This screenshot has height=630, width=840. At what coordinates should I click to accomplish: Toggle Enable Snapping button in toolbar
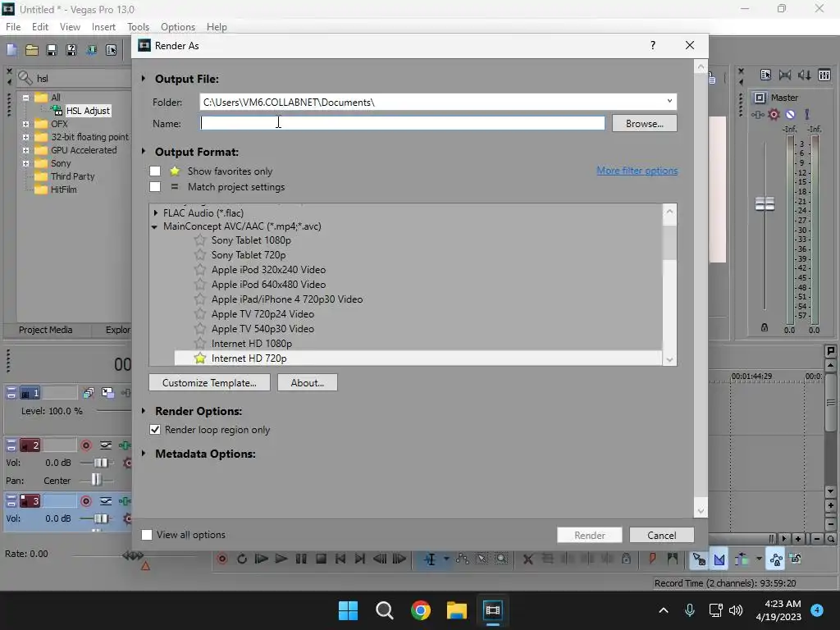coord(699,559)
